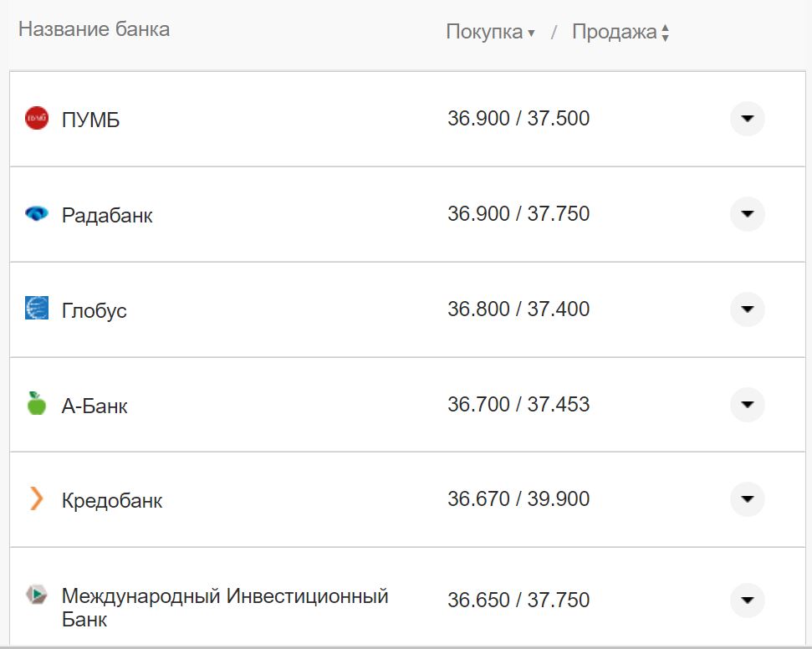The height and width of the screenshot is (649, 812).
Task: Click the Радабанк blue eye logo
Action: point(37,214)
